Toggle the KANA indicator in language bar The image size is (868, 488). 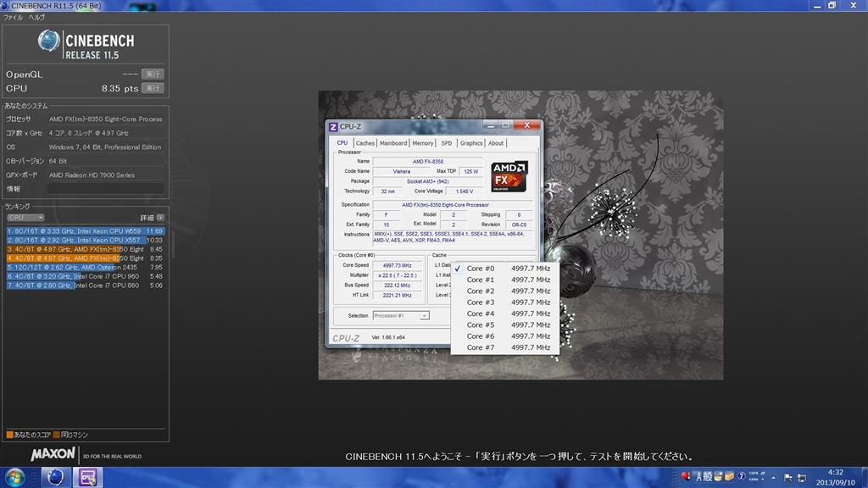[x=753, y=480]
